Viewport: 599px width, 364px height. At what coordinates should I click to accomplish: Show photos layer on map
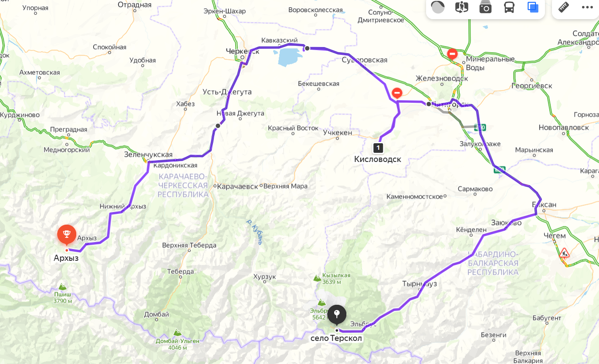[x=485, y=7]
